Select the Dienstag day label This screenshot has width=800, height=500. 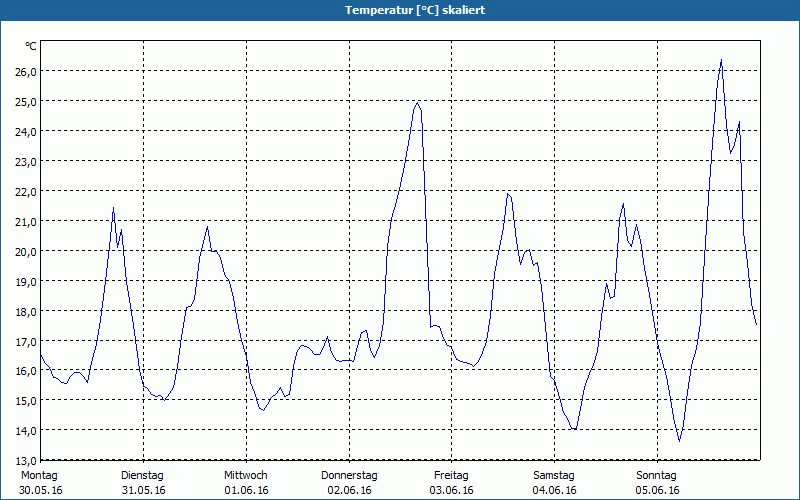(x=142, y=475)
